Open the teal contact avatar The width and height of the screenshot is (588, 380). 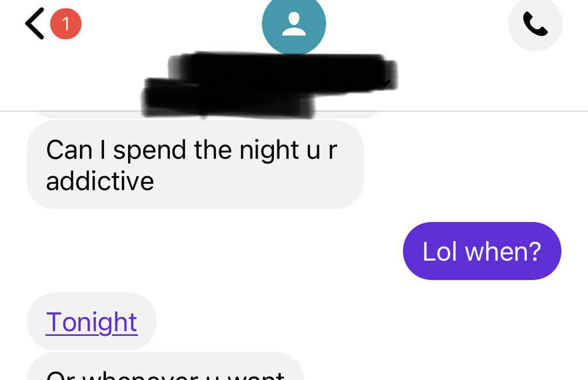[293, 23]
